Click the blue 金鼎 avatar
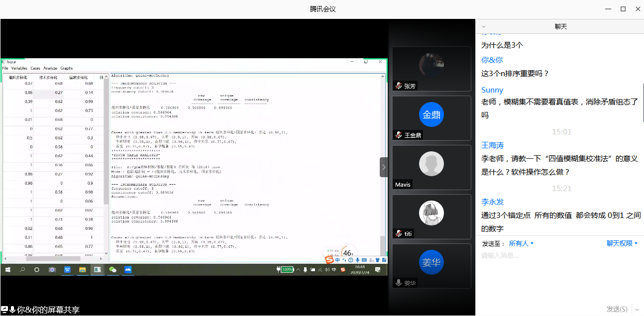Viewport: 644px width, 316px height. pos(431,115)
